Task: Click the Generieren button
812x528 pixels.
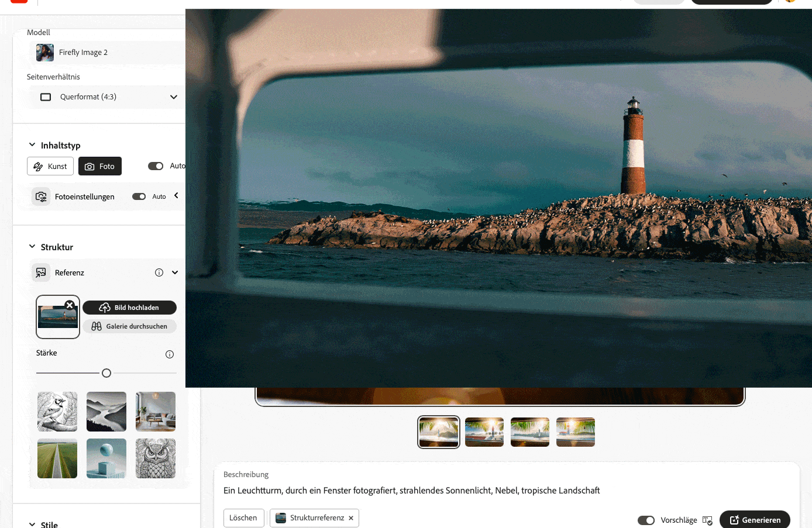Action: pos(755,520)
